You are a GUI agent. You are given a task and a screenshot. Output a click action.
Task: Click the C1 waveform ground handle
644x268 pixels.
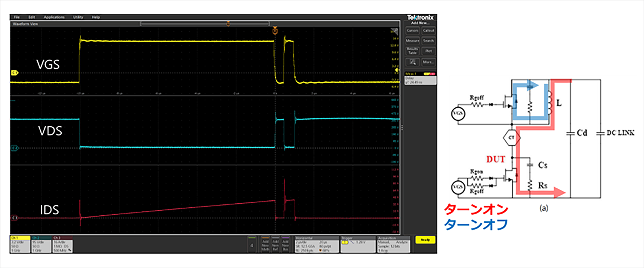pyautogui.click(x=15, y=73)
